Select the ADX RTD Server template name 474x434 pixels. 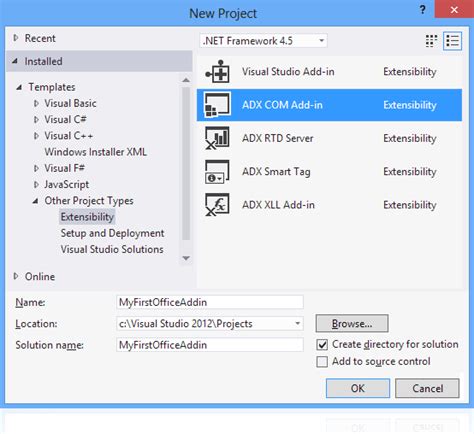tap(278, 138)
